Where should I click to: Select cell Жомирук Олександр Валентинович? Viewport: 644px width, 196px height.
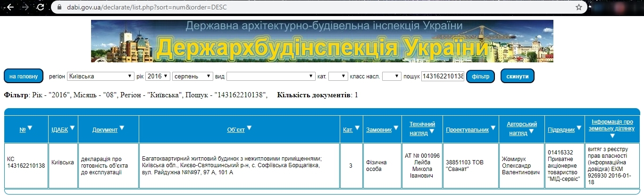pos(522,166)
